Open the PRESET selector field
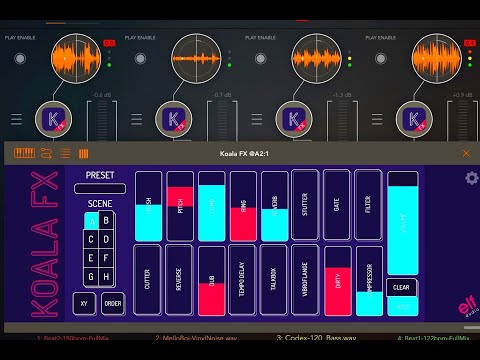This screenshot has width=480, height=360. (x=100, y=189)
